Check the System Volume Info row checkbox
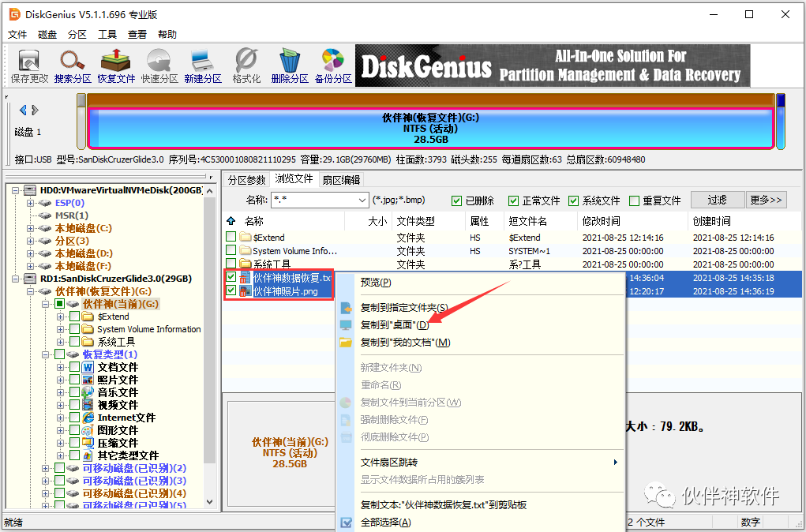The image size is (806, 532). (231, 250)
